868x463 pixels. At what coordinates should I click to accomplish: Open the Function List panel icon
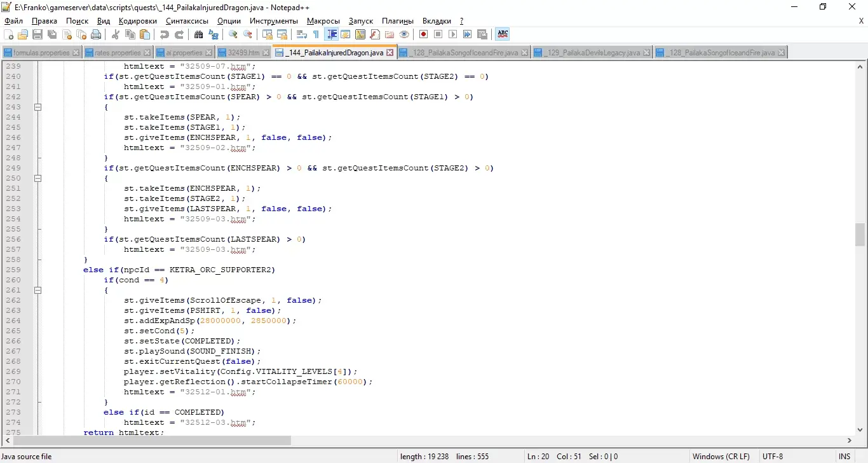click(375, 34)
